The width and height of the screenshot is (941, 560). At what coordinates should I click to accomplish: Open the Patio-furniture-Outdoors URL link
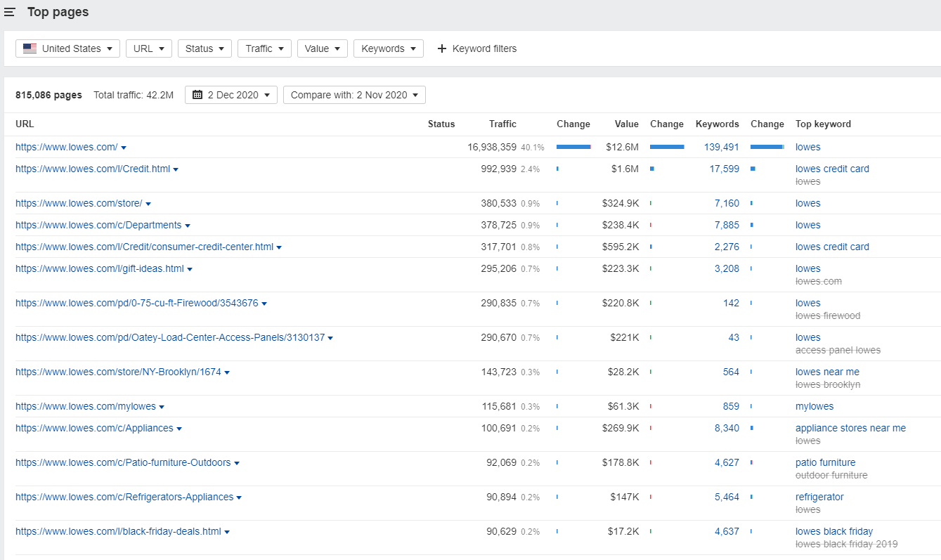point(123,462)
